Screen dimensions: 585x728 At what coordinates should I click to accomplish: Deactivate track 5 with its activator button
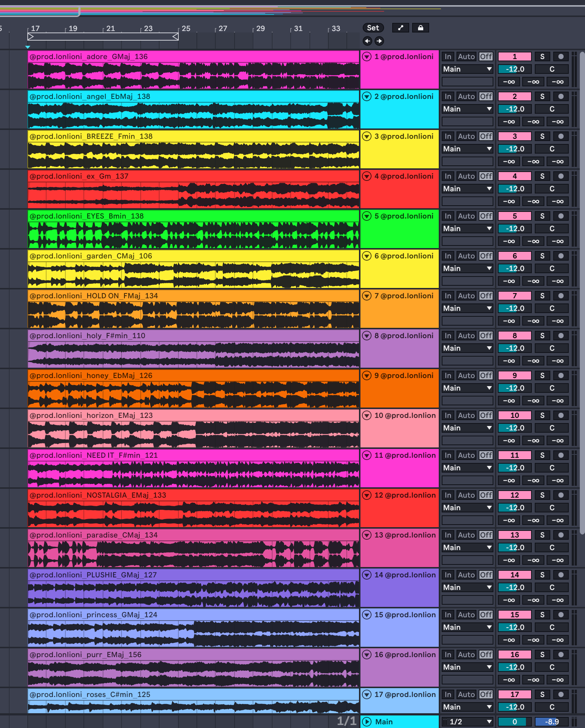[514, 216]
